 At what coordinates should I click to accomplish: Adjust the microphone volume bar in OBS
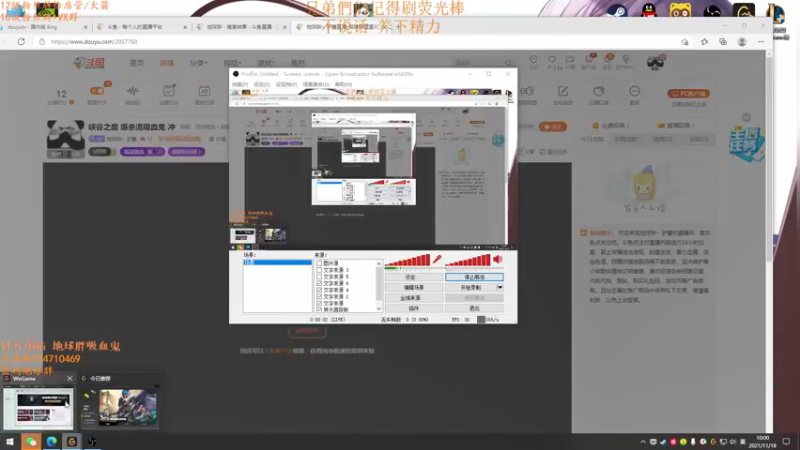408,261
